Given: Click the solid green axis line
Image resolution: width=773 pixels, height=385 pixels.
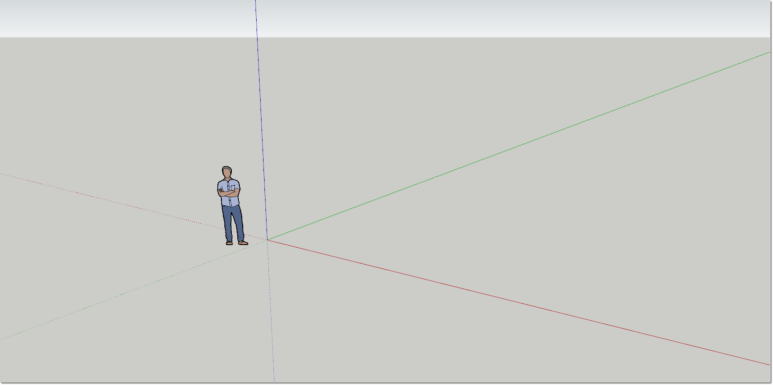Looking at the screenshot, I should [519, 146].
